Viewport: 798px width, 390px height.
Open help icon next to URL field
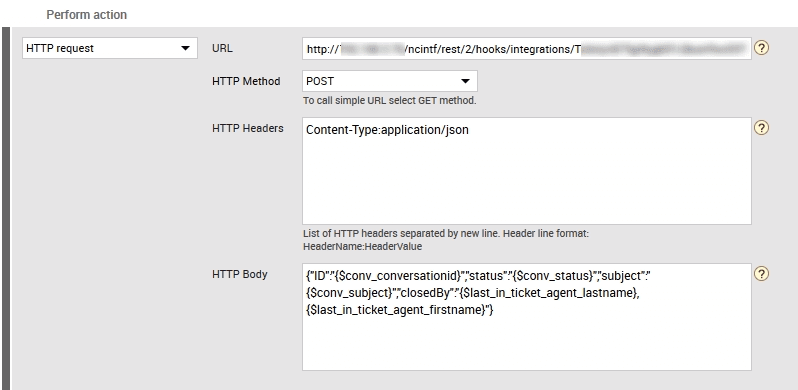pos(761,48)
